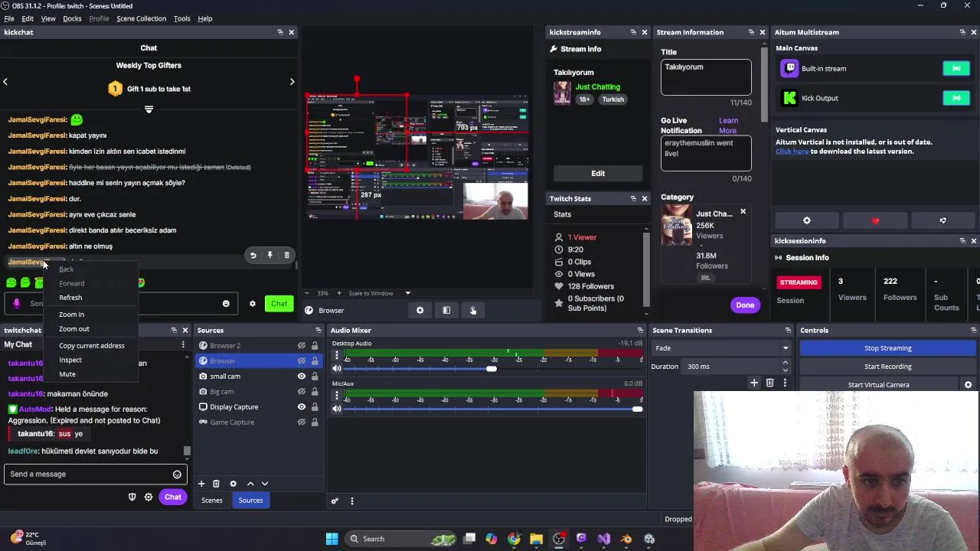Open twitch chat settings gear icon
980x551 pixels.
click(149, 497)
